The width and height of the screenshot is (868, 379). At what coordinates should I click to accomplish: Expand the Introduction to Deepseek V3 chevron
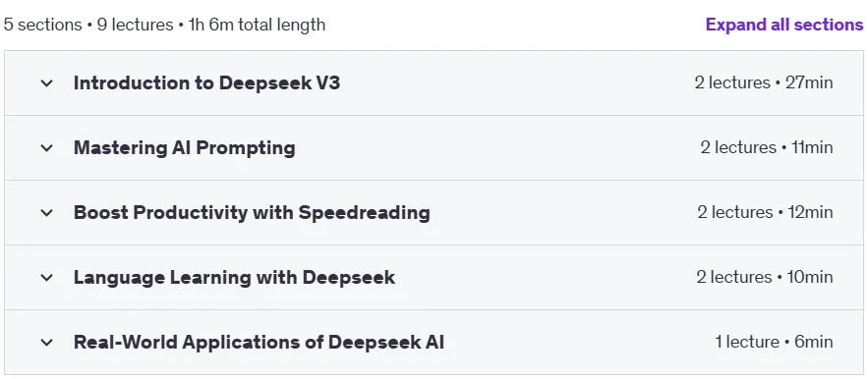[x=47, y=83]
